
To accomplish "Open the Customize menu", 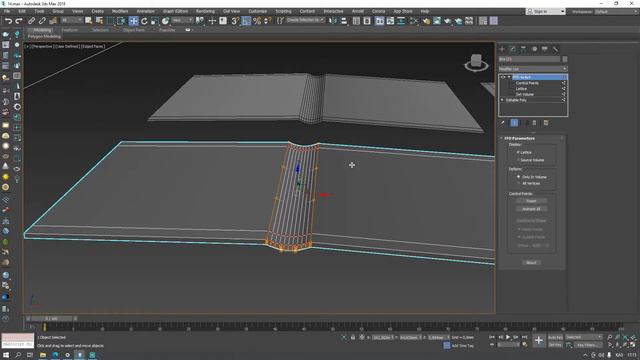I will point(258,11).
